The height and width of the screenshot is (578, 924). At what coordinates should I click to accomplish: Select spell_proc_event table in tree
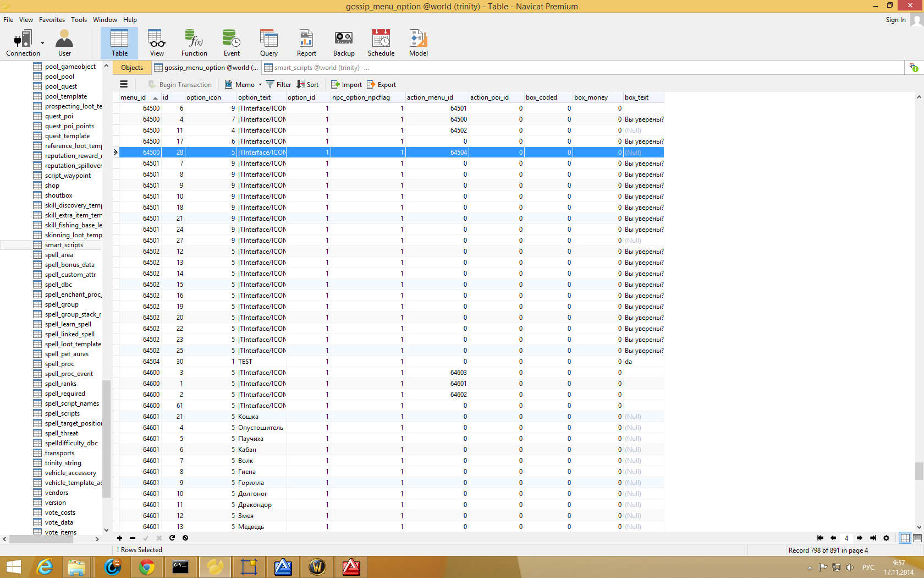tap(69, 374)
